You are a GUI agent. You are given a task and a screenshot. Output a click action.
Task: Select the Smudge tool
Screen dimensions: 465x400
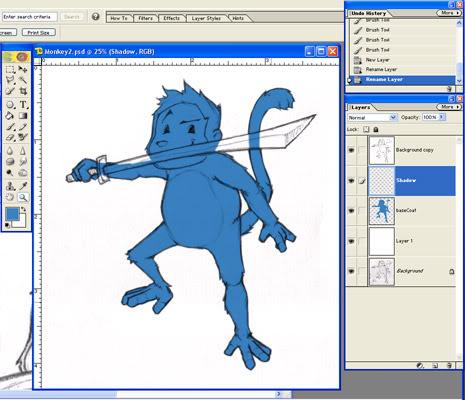(23, 162)
